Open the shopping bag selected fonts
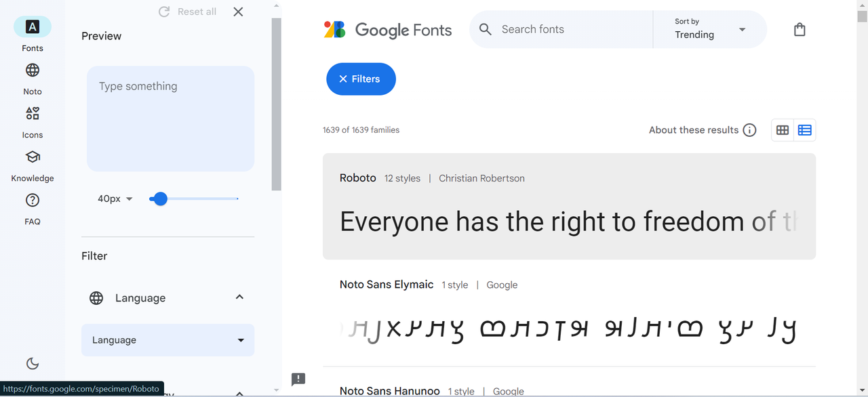Screen dimensions: 868x397 (800, 30)
